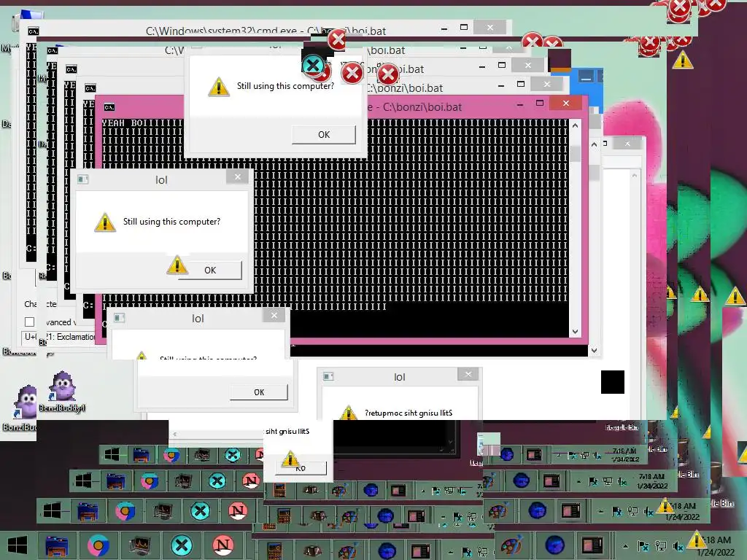Minimize the pink-framed cmd boi.bat window

[x=519, y=104]
